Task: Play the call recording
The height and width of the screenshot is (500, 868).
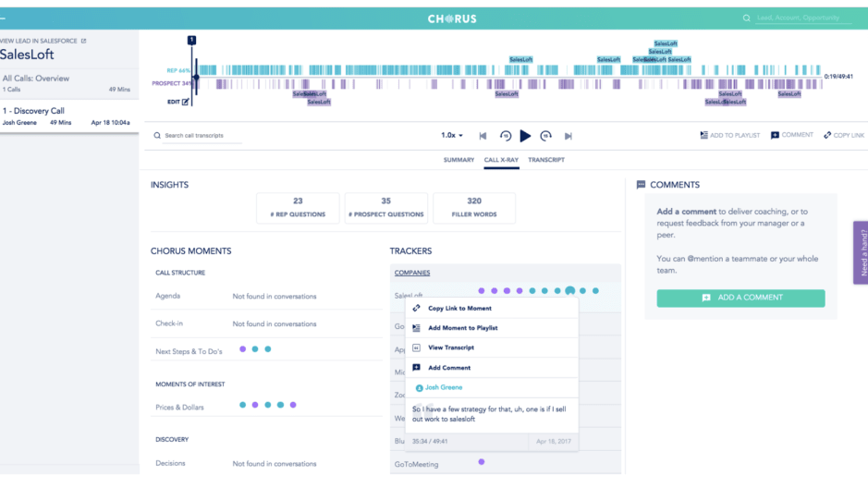Action: pos(525,136)
